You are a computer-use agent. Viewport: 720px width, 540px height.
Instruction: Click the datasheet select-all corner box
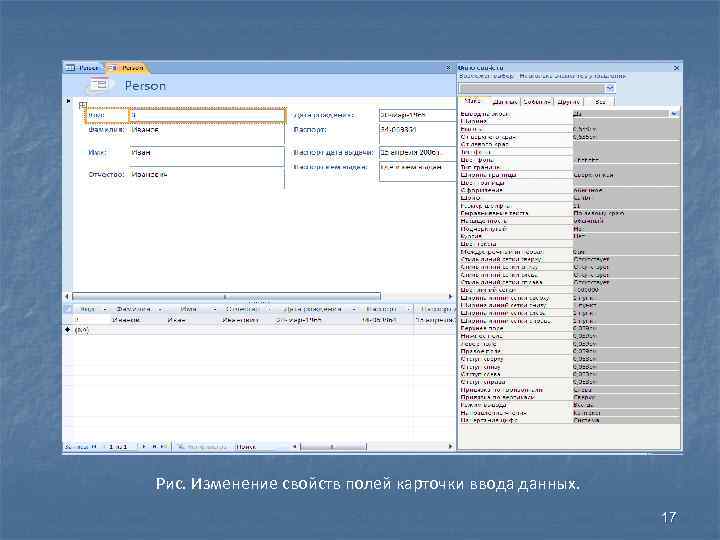(68, 309)
